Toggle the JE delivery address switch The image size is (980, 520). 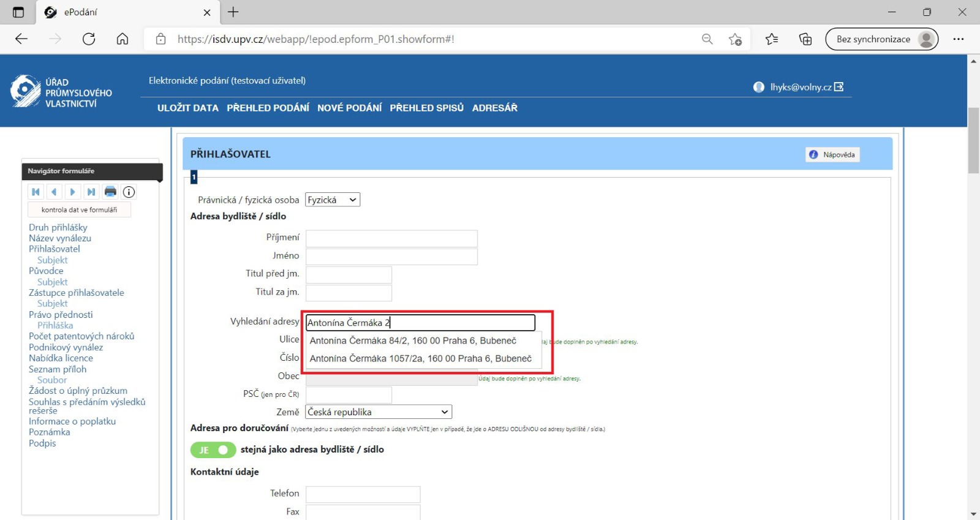[x=213, y=450]
